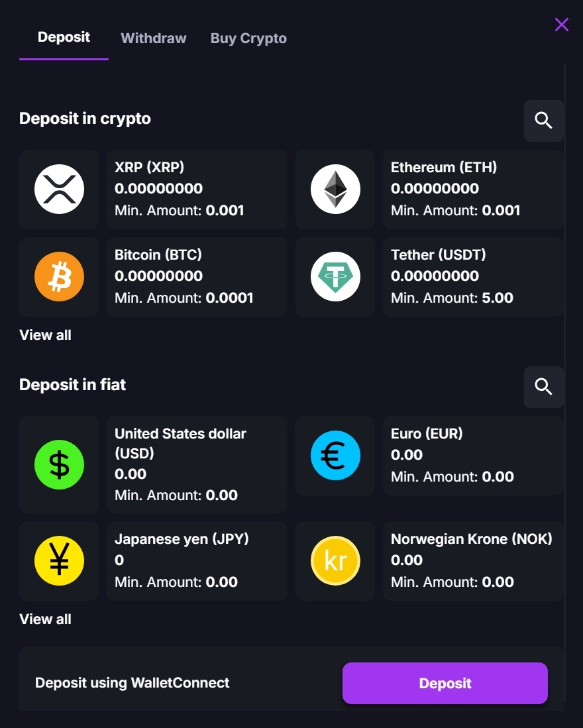Click the Ethereum diamond icon
The width and height of the screenshot is (583, 728).
click(x=335, y=189)
